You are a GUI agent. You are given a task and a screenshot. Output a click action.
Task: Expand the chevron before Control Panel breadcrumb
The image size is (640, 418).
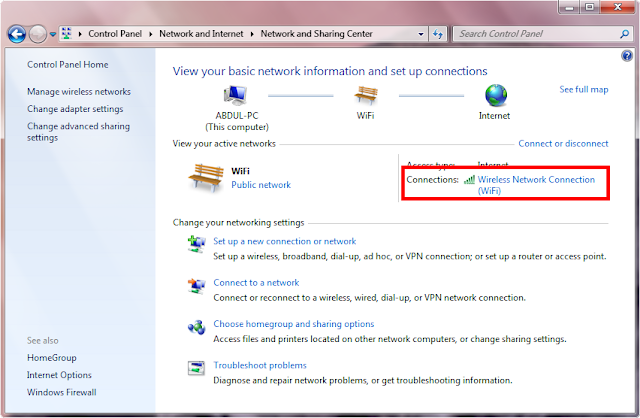(80, 34)
